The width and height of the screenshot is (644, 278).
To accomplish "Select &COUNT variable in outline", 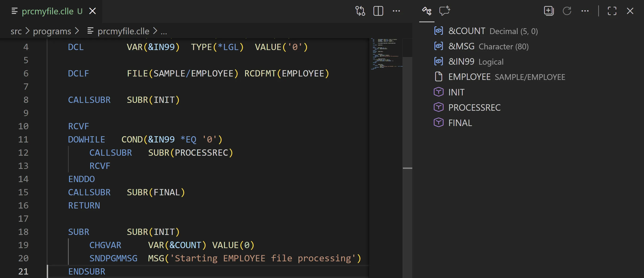I will pos(466,31).
